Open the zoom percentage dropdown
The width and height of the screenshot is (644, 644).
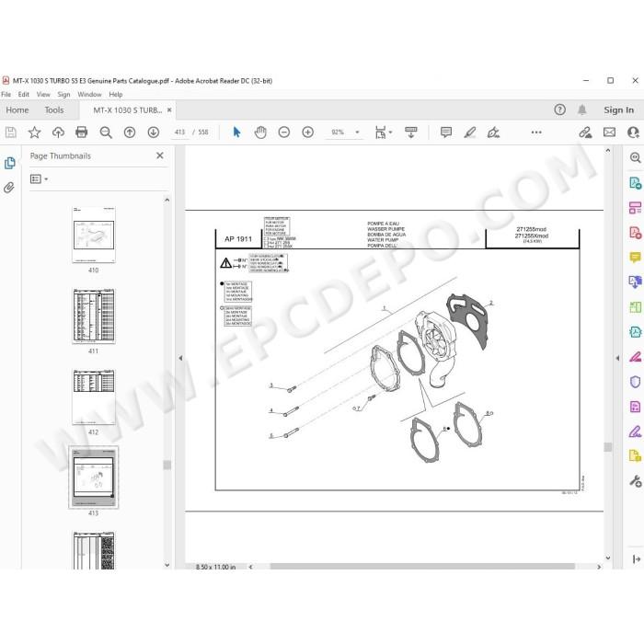[x=357, y=132]
